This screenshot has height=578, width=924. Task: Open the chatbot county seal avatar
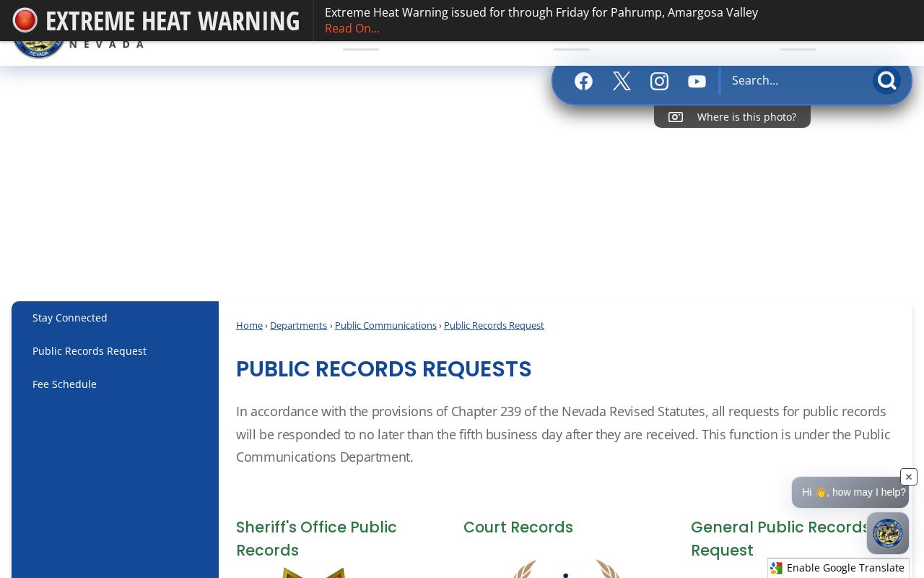tap(888, 533)
